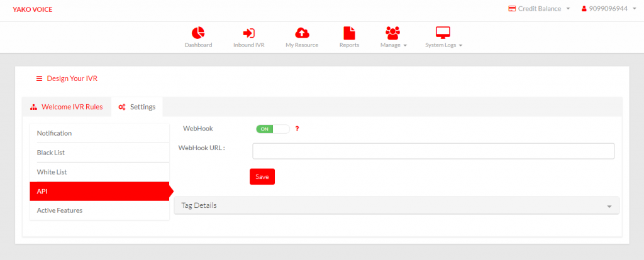Select Black List in the settings sidebar
The height and width of the screenshot is (260, 644).
[99, 153]
